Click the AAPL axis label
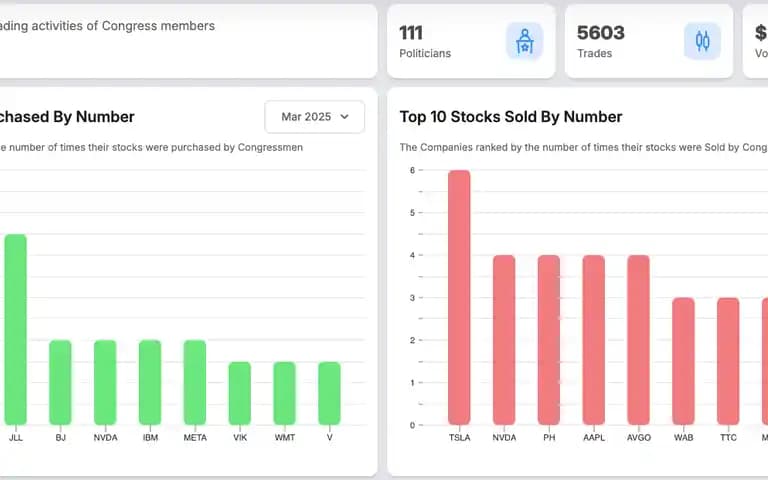 tap(594, 437)
